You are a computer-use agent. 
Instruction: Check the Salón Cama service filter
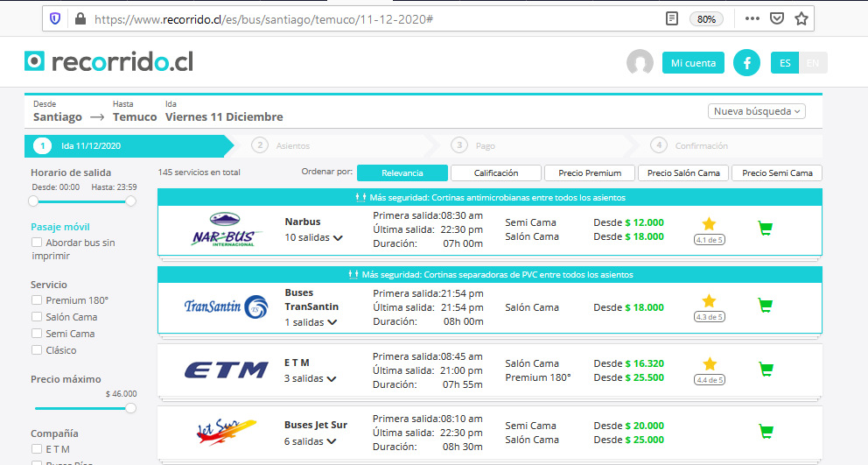[37, 316]
